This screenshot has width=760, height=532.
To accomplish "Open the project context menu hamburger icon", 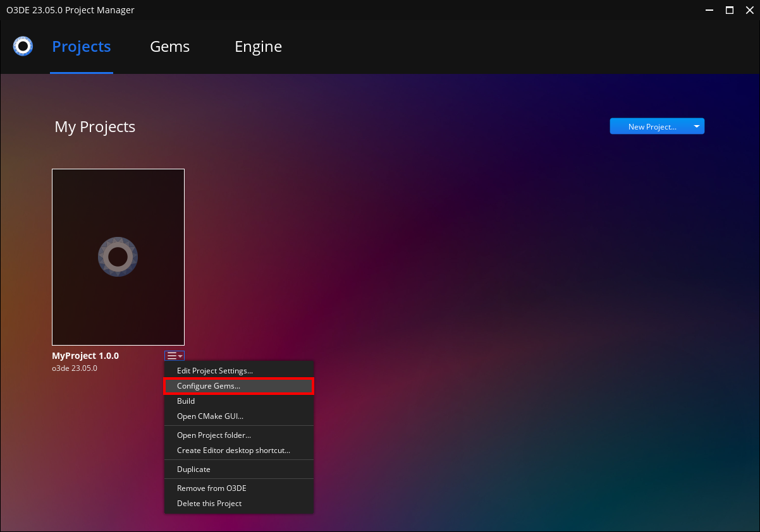I will pyautogui.click(x=171, y=355).
